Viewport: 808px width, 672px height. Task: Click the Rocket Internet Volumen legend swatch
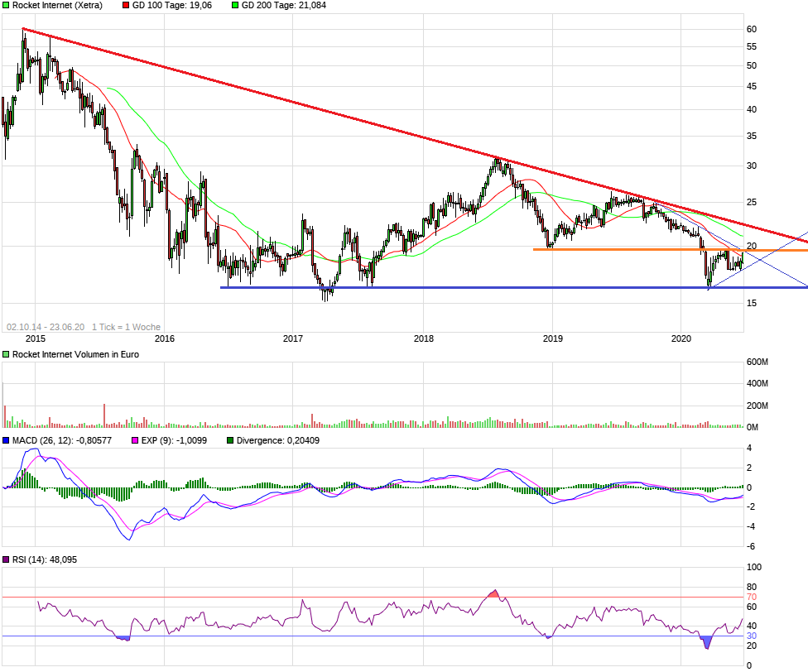click(6, 355)
